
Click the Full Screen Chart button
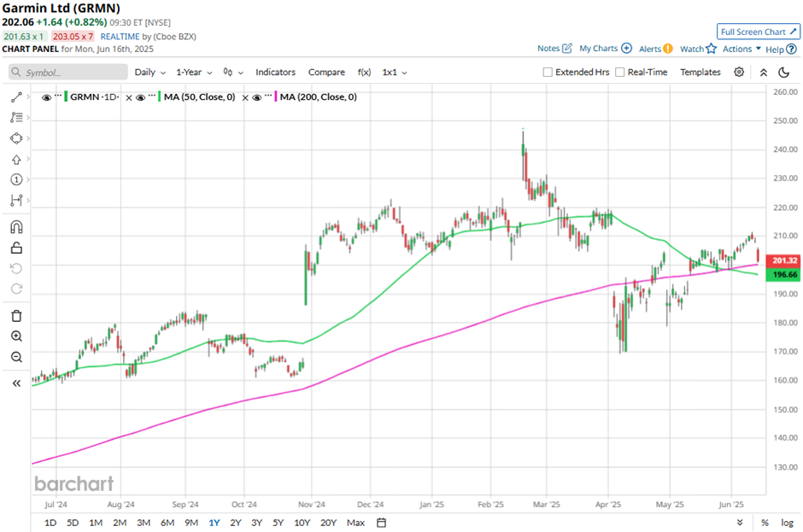point(758,32)
